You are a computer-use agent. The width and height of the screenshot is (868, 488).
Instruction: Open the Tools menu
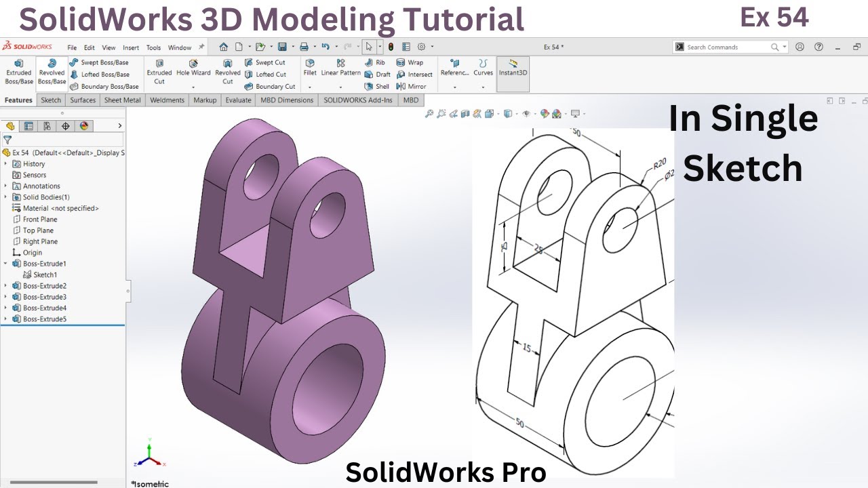(154, 47)
